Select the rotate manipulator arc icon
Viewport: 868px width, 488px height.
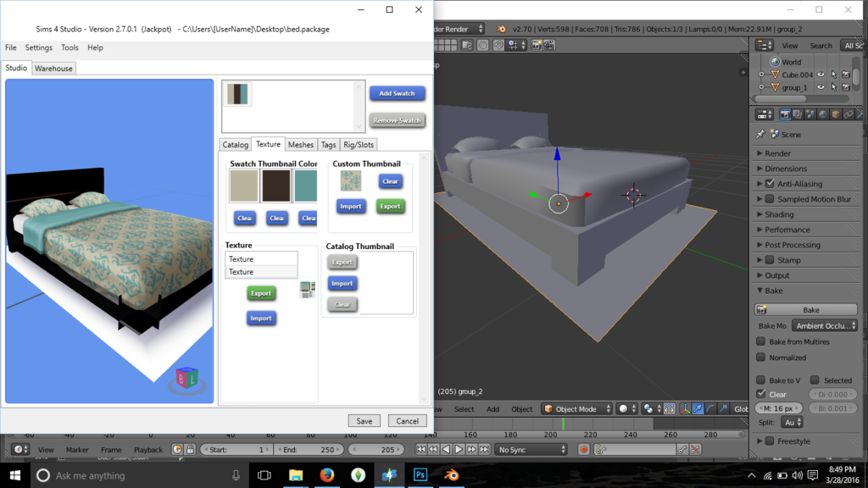point(711,409)
